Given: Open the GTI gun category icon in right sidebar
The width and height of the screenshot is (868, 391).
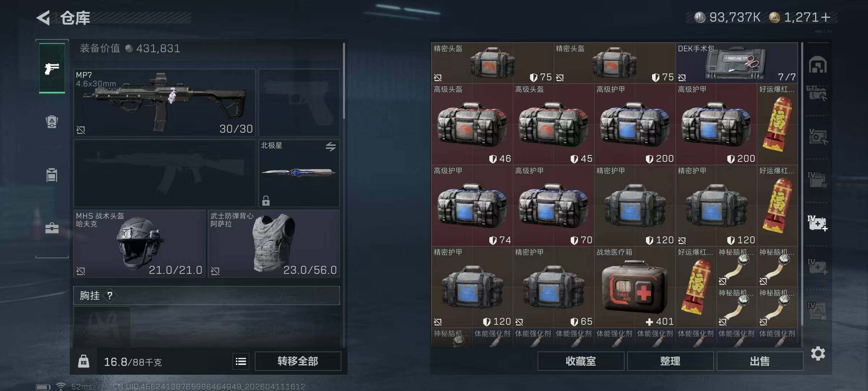Looking at the screenshot, I should [817, 93].
